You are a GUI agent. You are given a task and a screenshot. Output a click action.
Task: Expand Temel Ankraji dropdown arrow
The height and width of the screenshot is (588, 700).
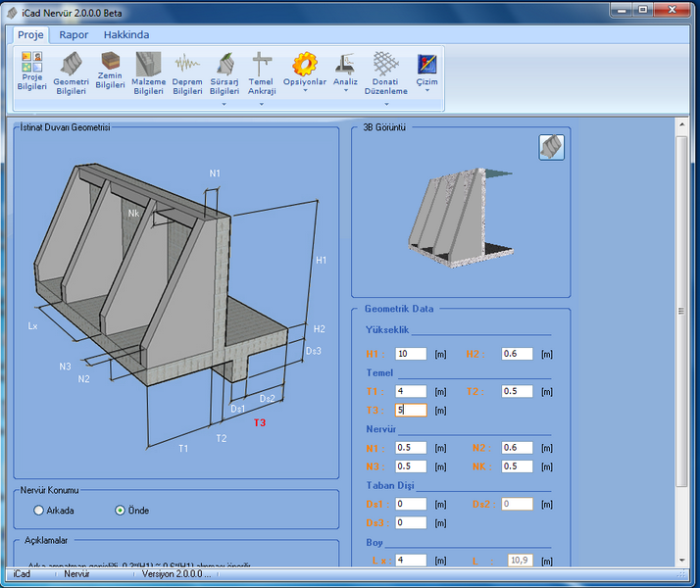pos(262,104)
